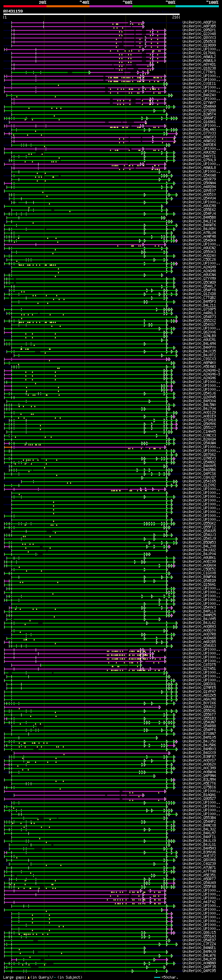
Task: Click the green alignment bar for UniRef100_C7TNY1
Action: [x=51, y=72]
